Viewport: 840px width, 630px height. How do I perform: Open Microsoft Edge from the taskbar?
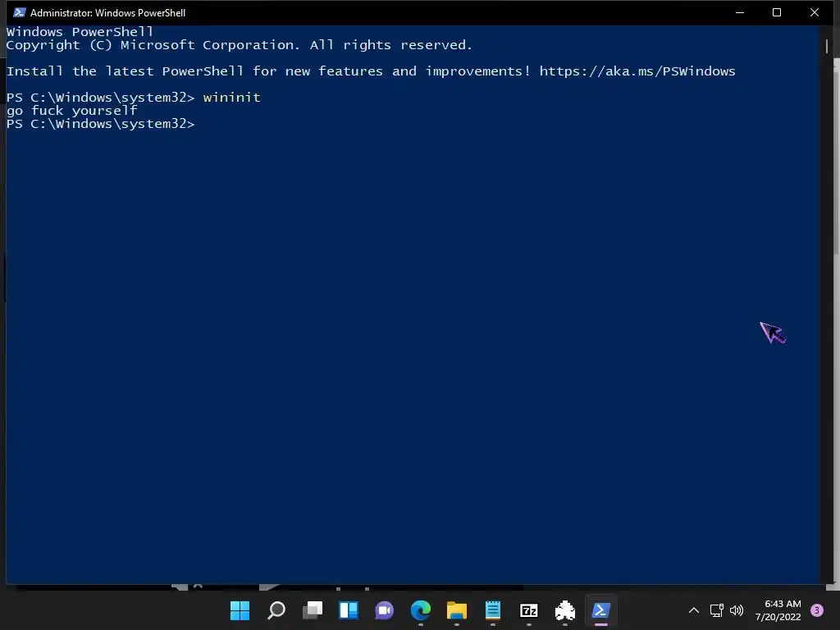[421, 610]
